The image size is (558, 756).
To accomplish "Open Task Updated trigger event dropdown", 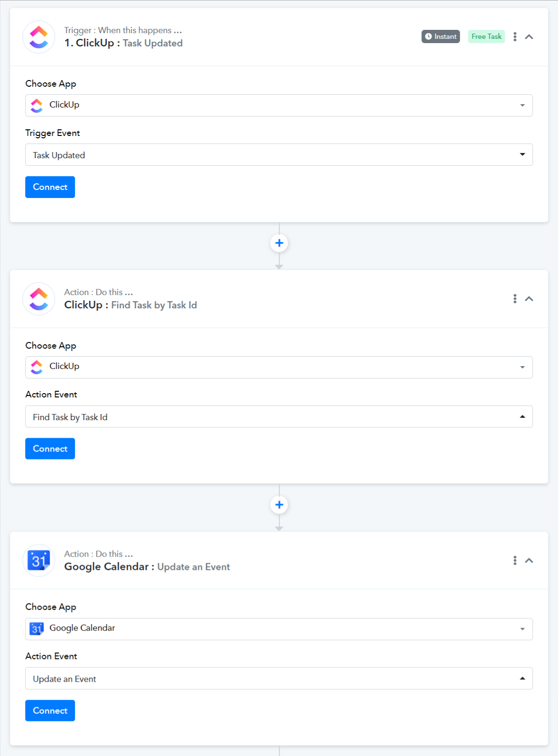I will (279, 155).
